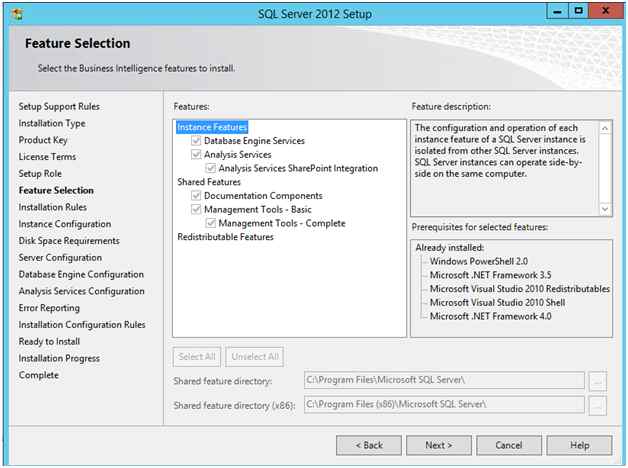This screenshot has height=468, width=628.
Task: Open the Ready to Install step
Action: pyautogui.click(x=49, y=341)
